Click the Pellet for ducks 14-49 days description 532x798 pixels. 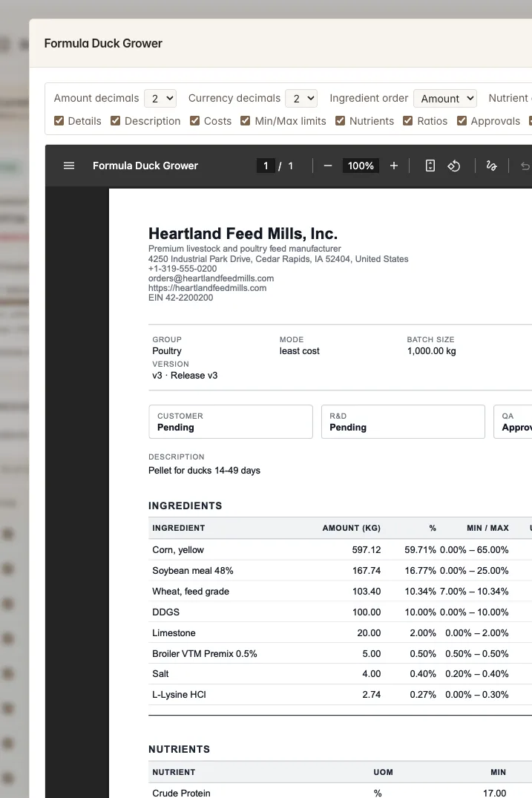tap(205, 471)
